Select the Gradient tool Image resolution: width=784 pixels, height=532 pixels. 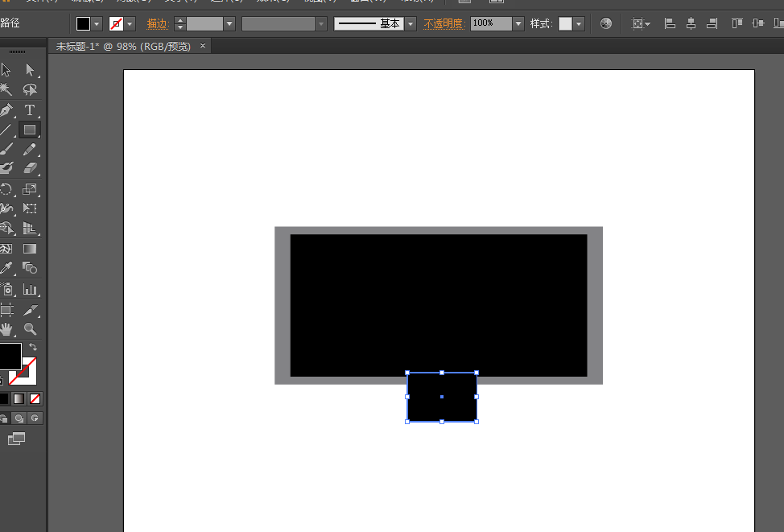(30, 249)
